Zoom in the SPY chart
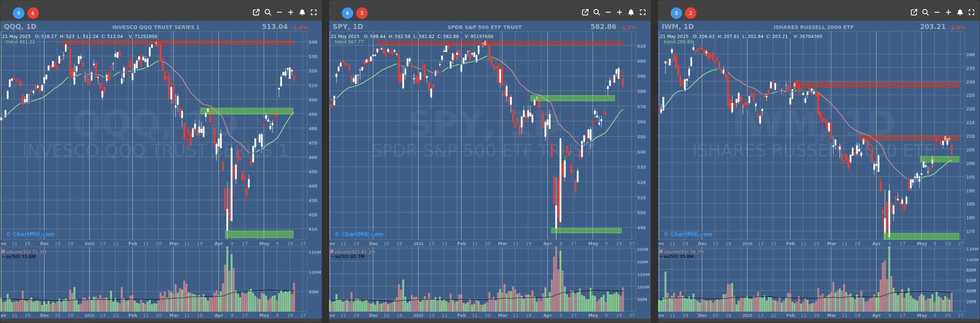980x323 pixels. pos(619,12)
